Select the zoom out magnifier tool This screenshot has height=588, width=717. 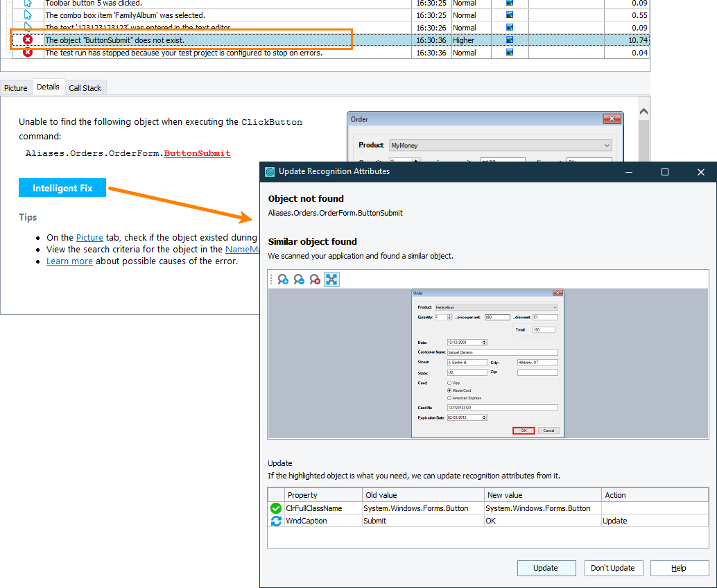coord(298,279)
